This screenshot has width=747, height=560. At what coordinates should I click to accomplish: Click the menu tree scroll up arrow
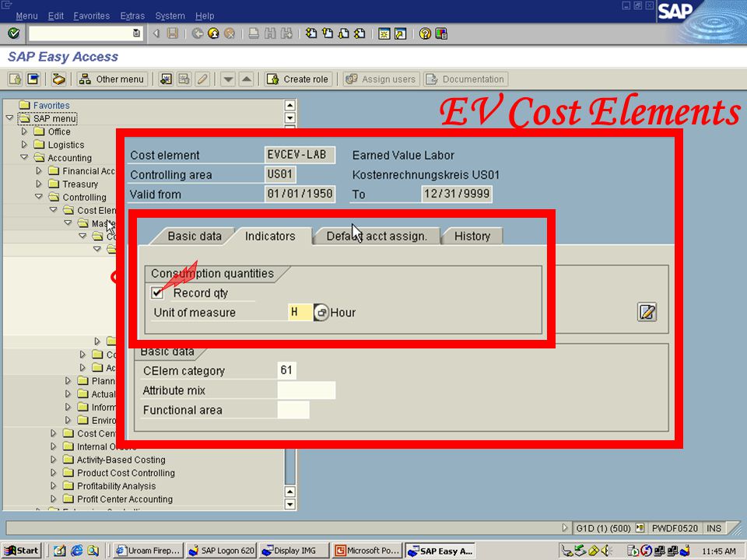pos(289,105)
